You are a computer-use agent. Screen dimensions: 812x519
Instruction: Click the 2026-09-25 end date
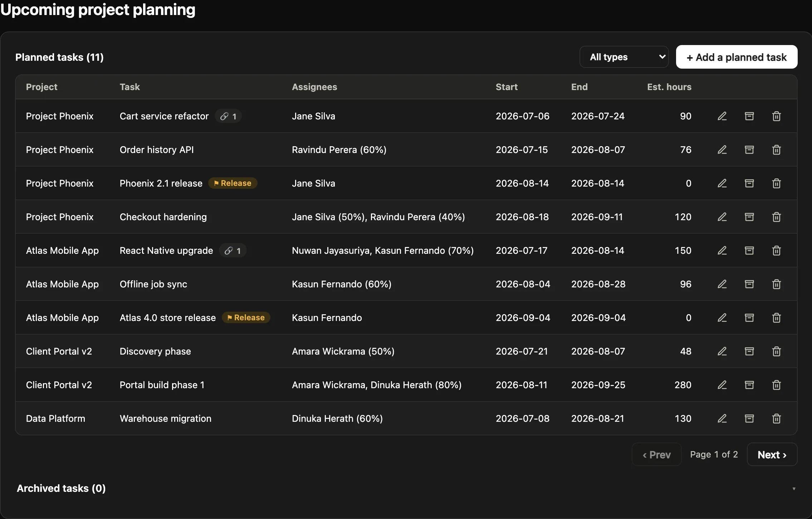coord(598,385)
